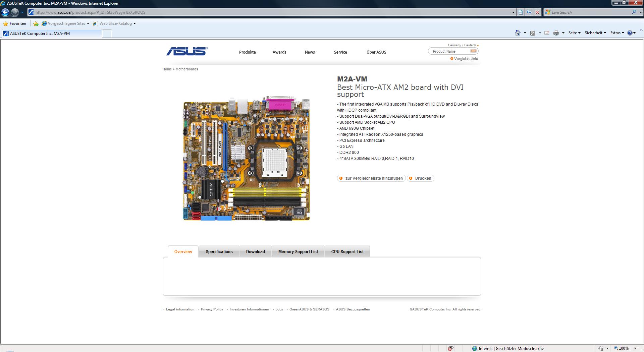The height and width of the screenshot is (352, 644).
Task: Open Über ASUS navigation item
Action: (x=376, y=52)
